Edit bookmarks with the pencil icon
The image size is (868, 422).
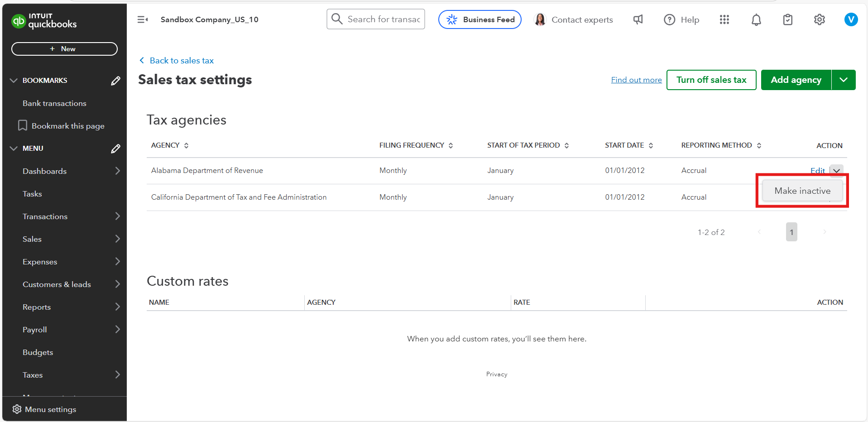point(116,81)
